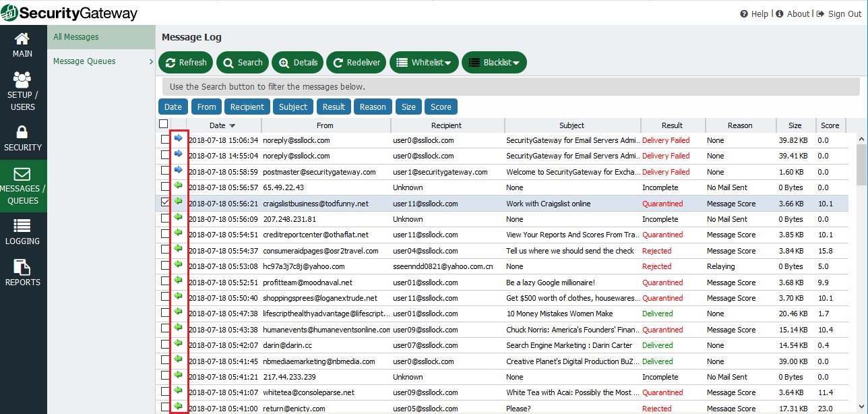Image resolution: width=868 pixels, height=414 pixels.
Task: Click the Details button
Action: 297,62
